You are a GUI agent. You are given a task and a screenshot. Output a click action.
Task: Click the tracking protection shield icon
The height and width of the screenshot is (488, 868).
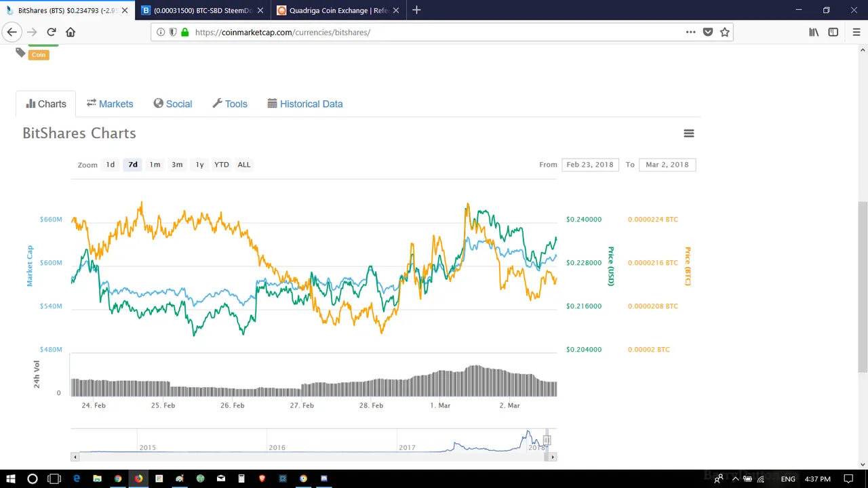[x=173, y=32]
